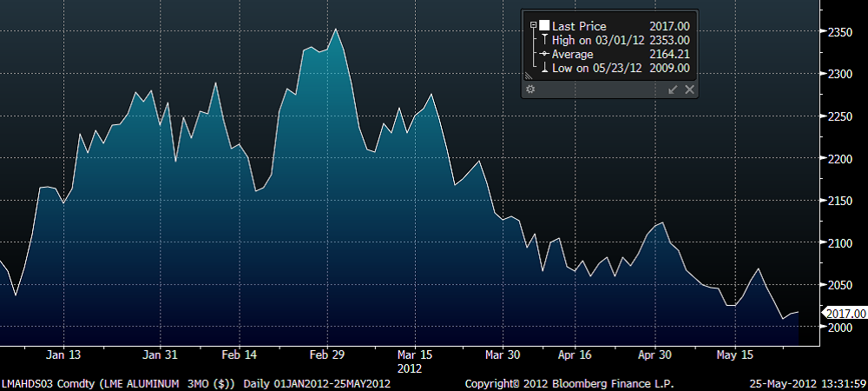This screenshot has height=391, width=868.
Task: Open legend settings gear icon
Action: coord(530,89)
